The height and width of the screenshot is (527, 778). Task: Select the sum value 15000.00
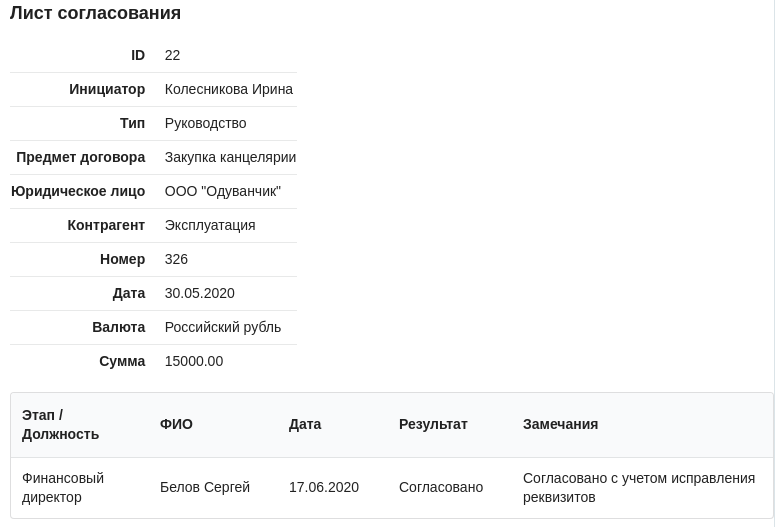click(194, 361)
